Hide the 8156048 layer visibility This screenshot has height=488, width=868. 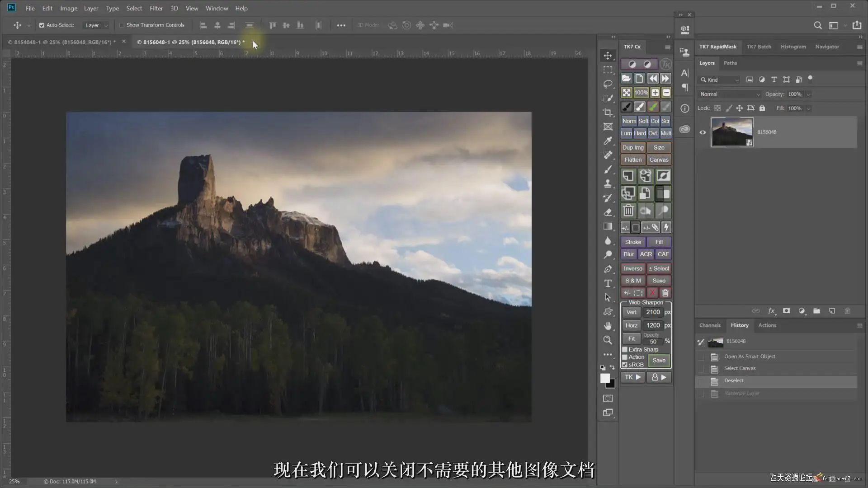(703, 132)
